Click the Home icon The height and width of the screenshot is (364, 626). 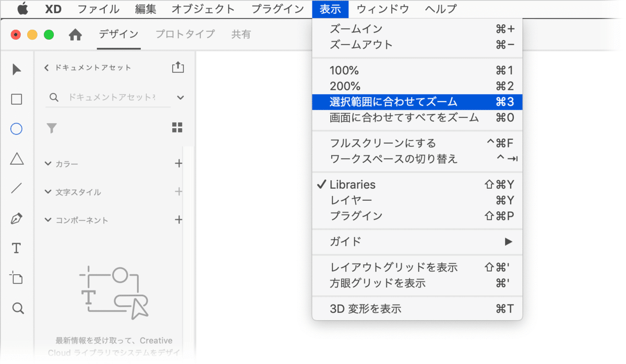pos(75,35)
